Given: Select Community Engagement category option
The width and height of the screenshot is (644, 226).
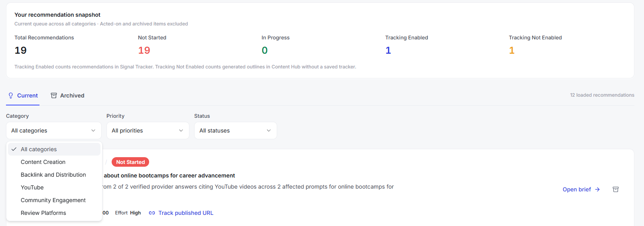Looking at the screenshot, I should (54, 200).
